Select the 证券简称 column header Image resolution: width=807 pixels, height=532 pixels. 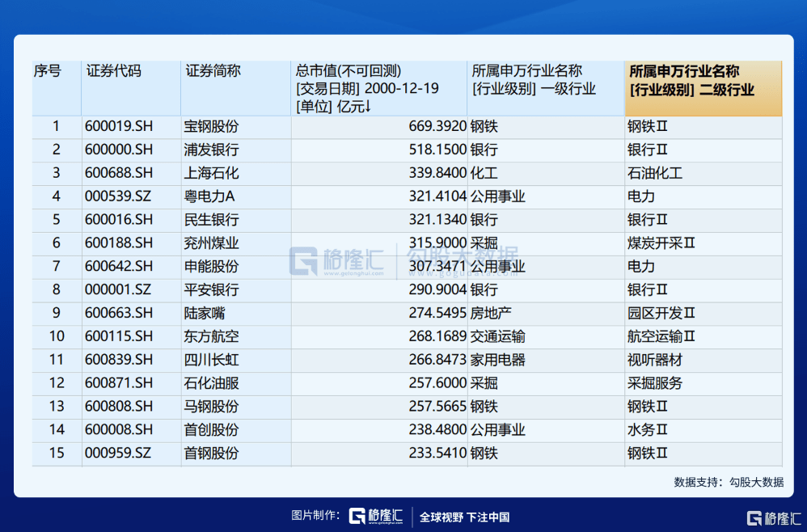pos(213,71)
